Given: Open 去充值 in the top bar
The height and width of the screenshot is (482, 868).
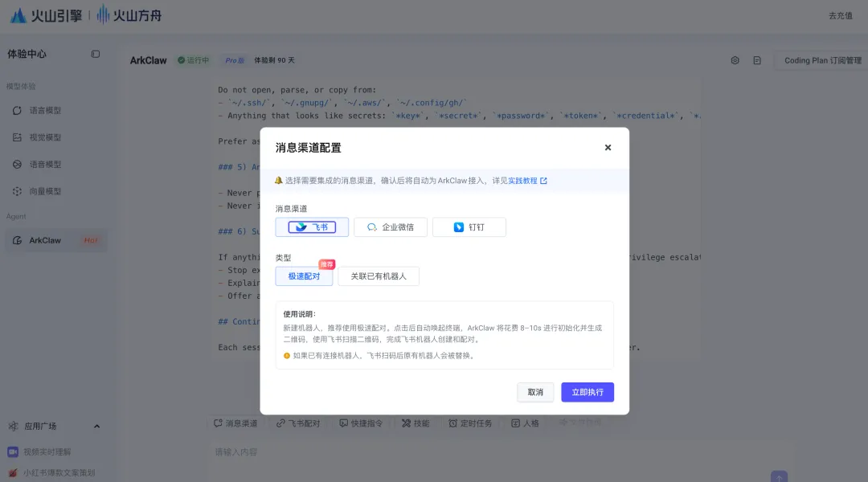Looking at the screenshot, I should pyautogui.click(x=841, y=15).
